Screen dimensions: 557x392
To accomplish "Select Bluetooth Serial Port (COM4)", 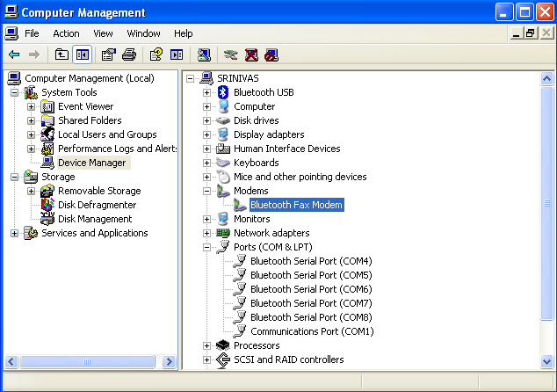I will click(x=311, y=261).
